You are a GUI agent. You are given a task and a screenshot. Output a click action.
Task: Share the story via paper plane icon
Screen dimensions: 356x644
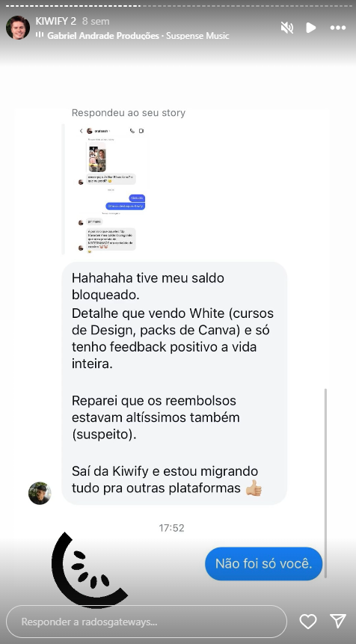[x=338, y=621]
